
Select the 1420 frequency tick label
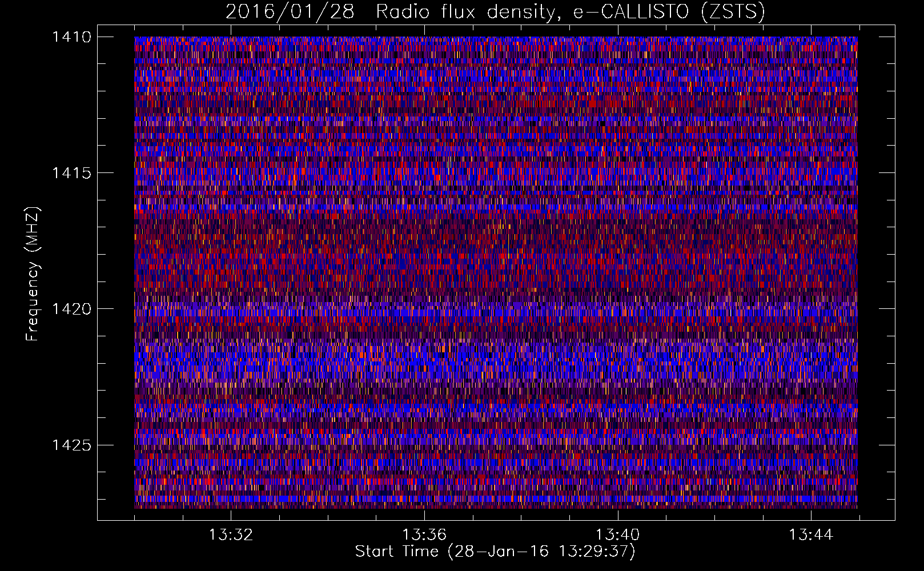tap(71, 309)
